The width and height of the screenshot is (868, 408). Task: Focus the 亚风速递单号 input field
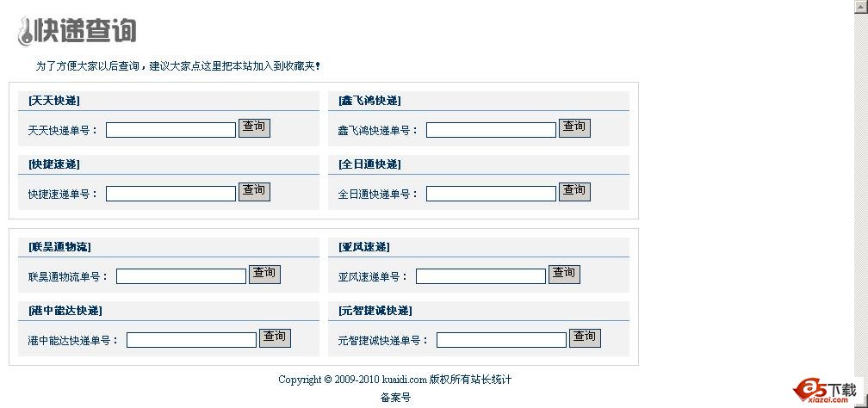[x=480, y=276]
